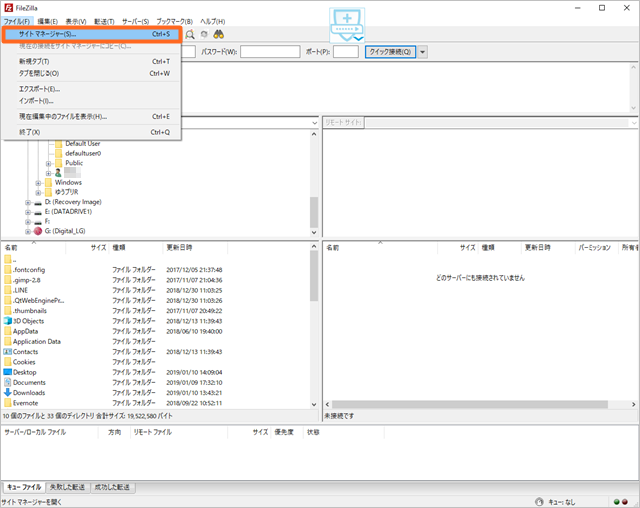The height and width of the screenshot is (508, 640).
Task: Expand the D: (Recovery Image) drive node
Action: (x=27, y=202)
